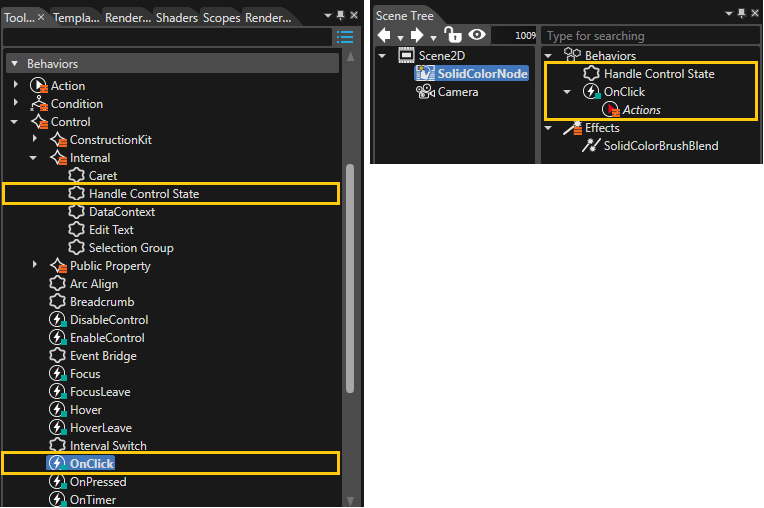Expand the Public Property group

point(35,264)
